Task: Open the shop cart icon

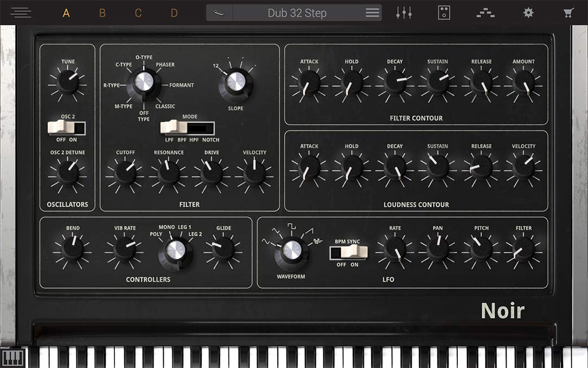Action: [x=568, y=12]
